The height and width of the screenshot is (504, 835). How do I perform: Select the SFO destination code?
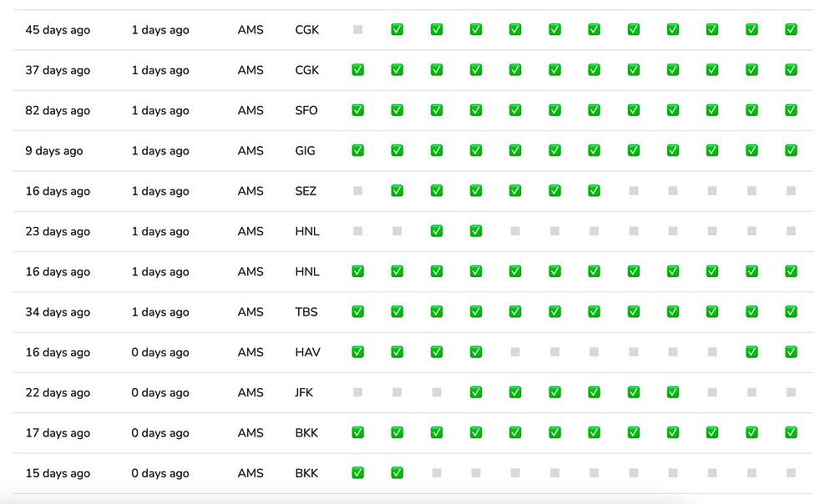(306, 111)
